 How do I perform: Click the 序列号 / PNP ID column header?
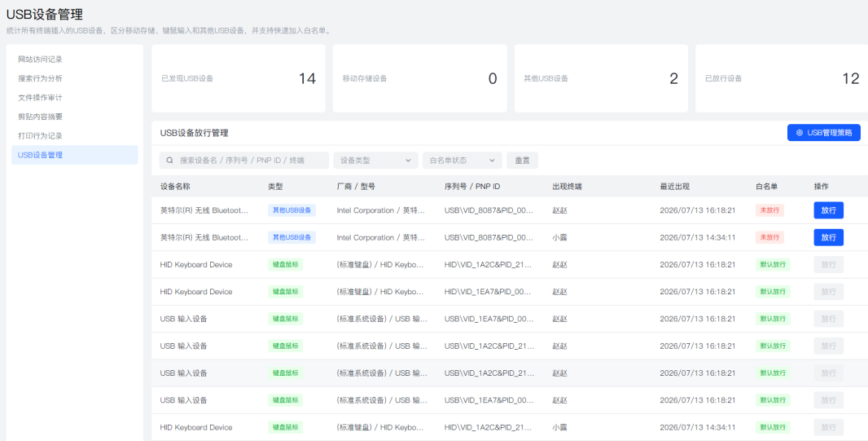point(472,187)
